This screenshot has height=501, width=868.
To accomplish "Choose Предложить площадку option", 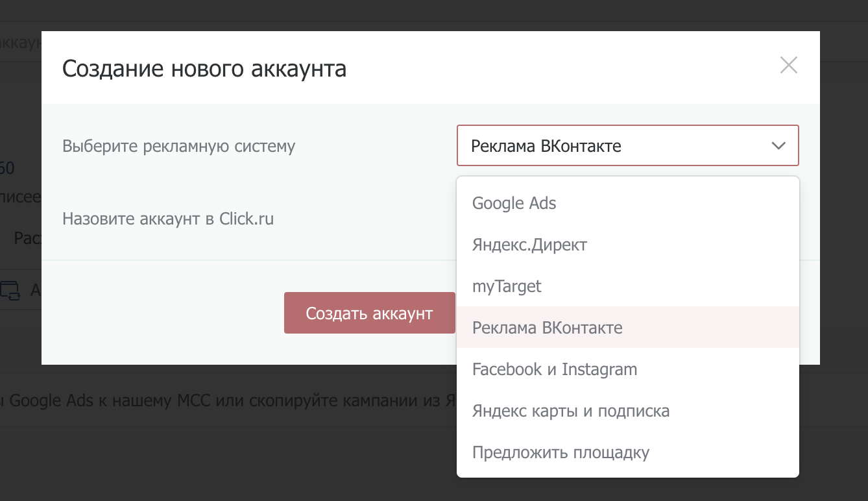I will 627,452.
